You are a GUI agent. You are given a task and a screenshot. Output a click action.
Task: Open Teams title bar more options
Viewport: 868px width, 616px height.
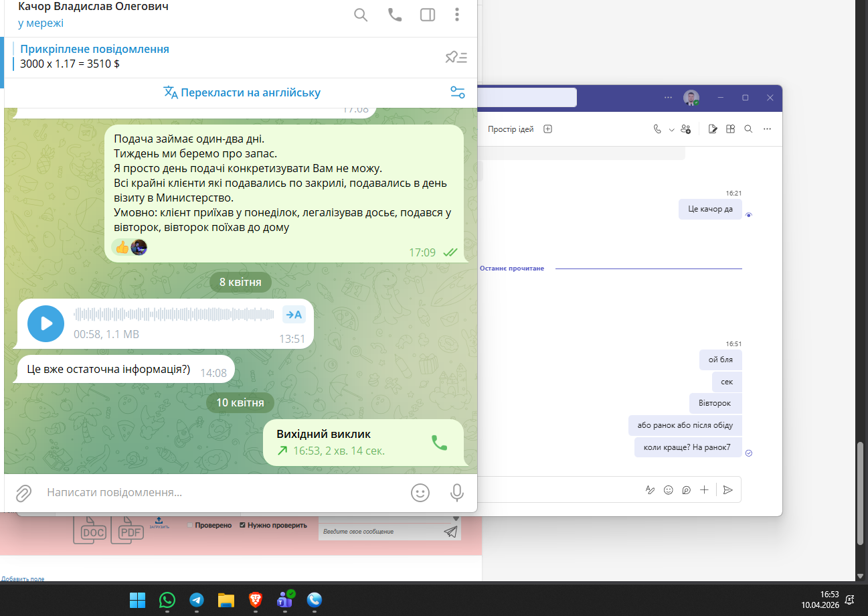668,98
